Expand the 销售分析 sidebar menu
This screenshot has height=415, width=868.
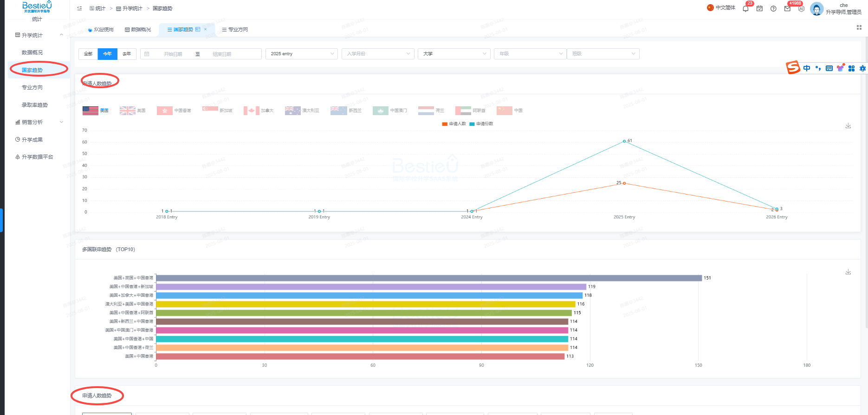pyautogui.click(x=39, y=122)
